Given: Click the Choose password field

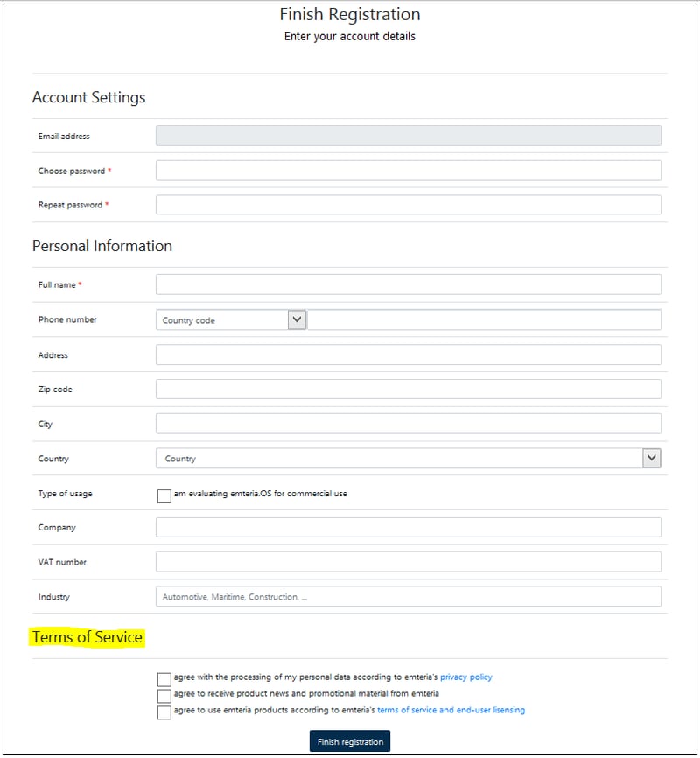Looking at the screenshot, I should (408, 170).
